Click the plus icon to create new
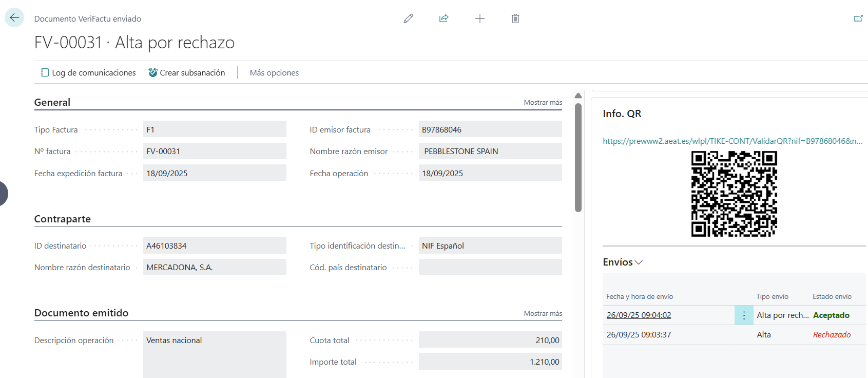The width and height of the screenshot is (868, 378). (x=480, y=18)
